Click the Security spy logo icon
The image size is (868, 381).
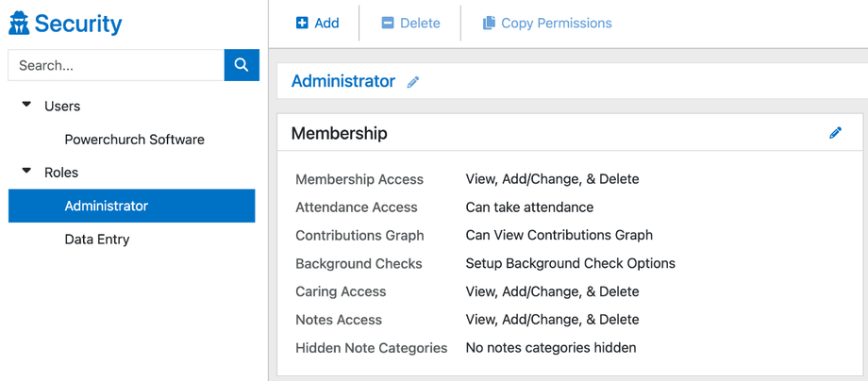coord(19,24)
